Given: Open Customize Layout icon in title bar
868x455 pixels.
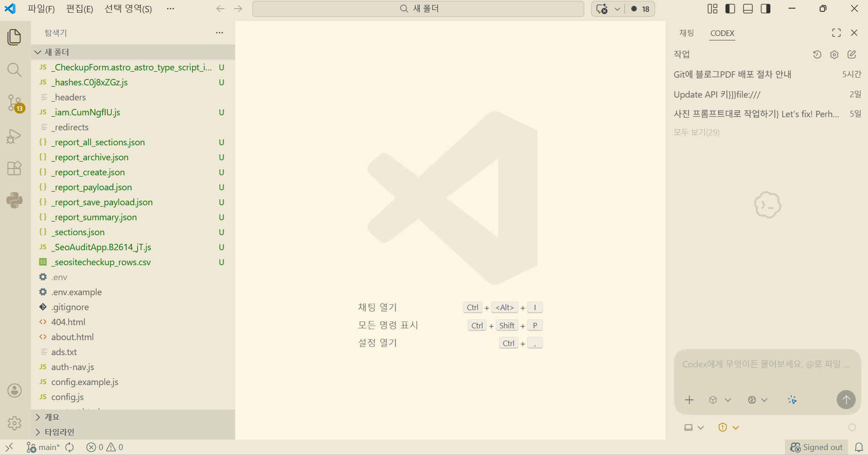Looking at the screenshot, I should click(x=713, y=9).
